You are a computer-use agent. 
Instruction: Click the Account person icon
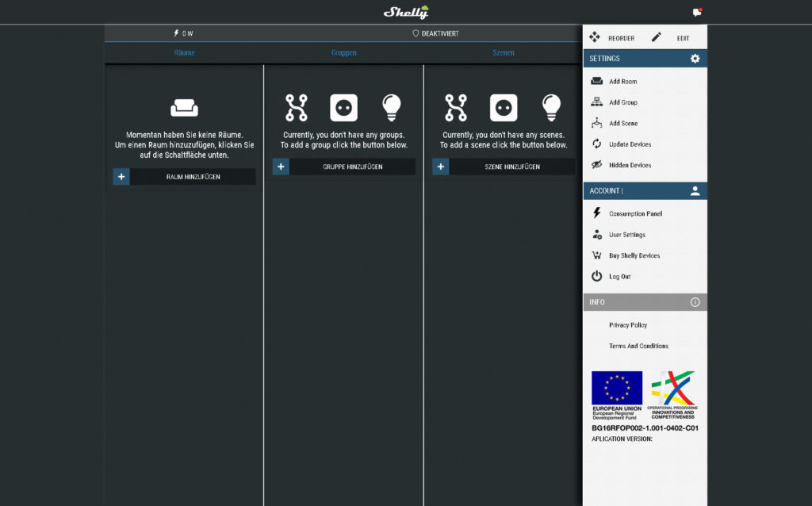point(695,191)
